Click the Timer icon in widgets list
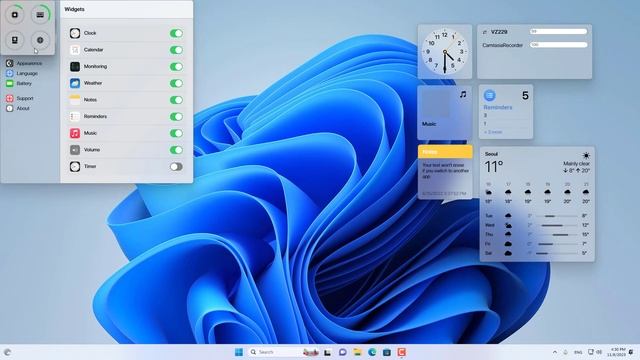Image resolution: width=640 pixels, height=360 pixels. (75, 167)
